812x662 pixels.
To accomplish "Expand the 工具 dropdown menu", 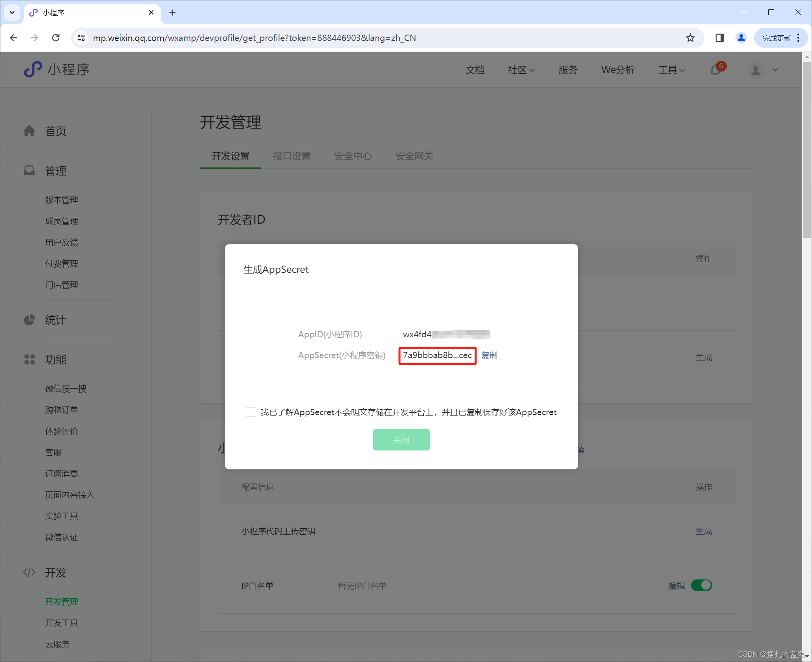I will (671, 70).
